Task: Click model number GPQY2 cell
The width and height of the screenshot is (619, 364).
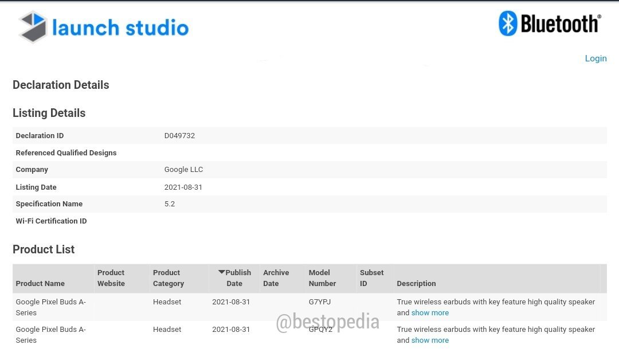Action: click(320, 329)
